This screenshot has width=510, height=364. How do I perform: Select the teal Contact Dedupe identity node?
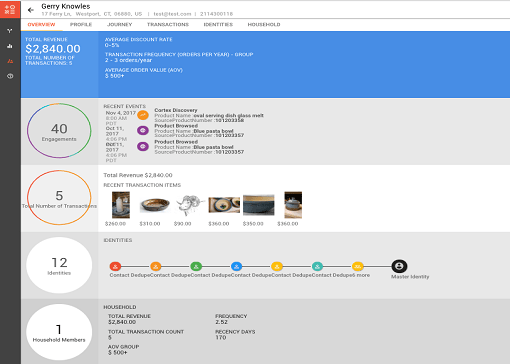point(317,266)
